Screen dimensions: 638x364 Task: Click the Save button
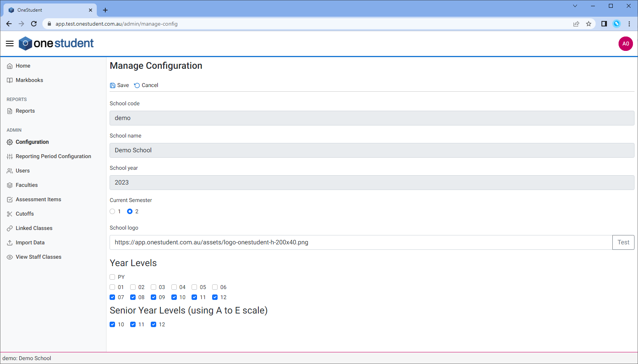pos(119,85)
